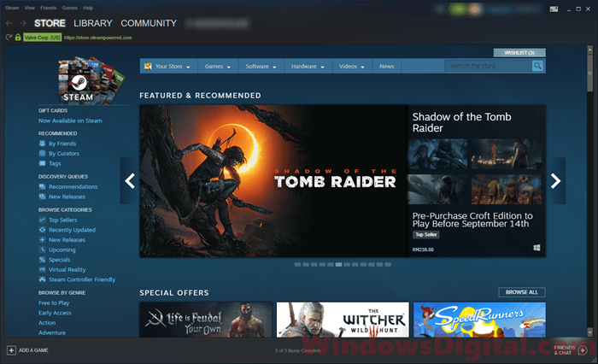The image size is (598, 364).
Task: Jump to the last carousel pagination dot
Action: click(388, 264)
